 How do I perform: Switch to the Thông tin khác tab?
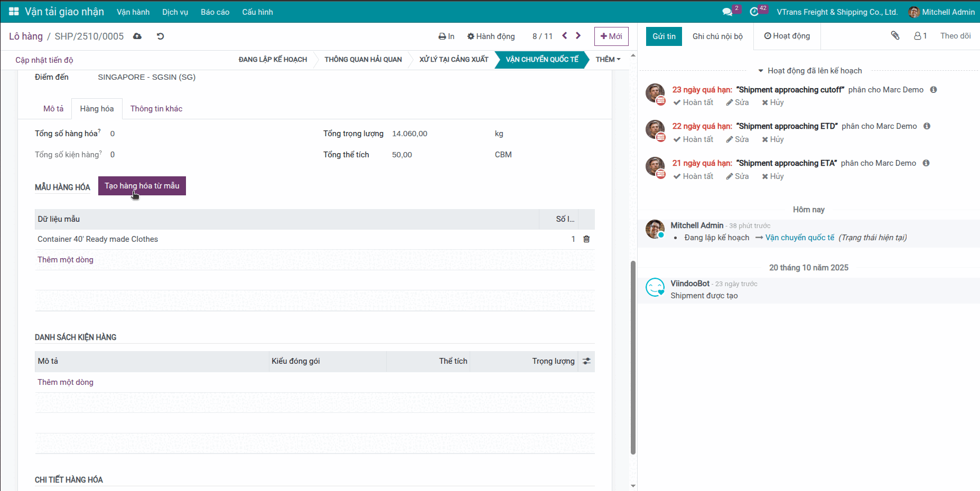tap(156, 109)
